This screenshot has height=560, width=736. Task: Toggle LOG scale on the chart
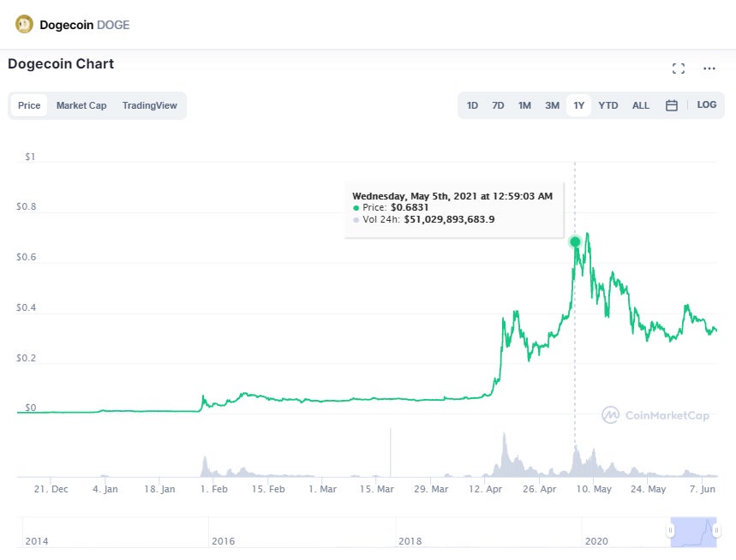tap(707, 105)
